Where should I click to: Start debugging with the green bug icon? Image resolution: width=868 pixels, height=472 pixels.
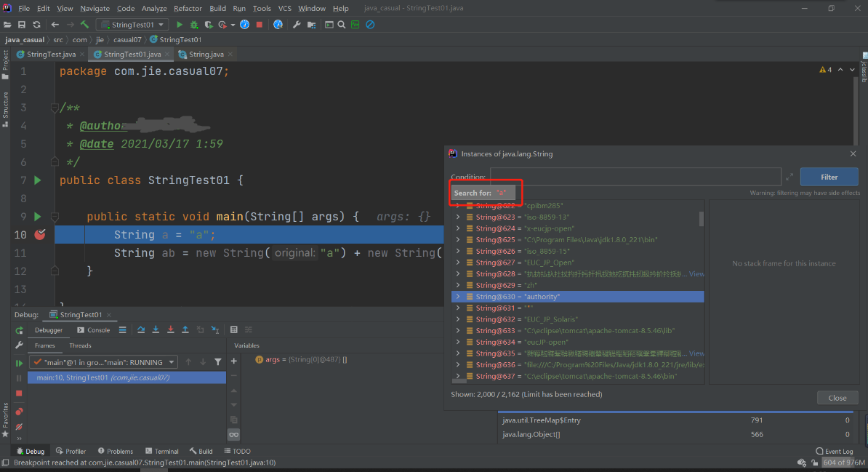point(194,25)
